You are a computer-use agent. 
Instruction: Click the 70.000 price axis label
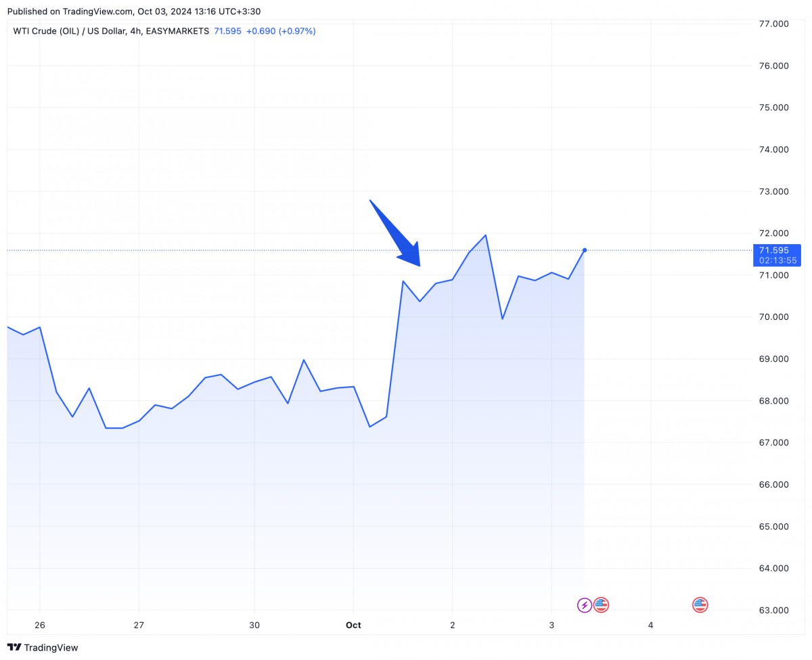click(774, 317)
